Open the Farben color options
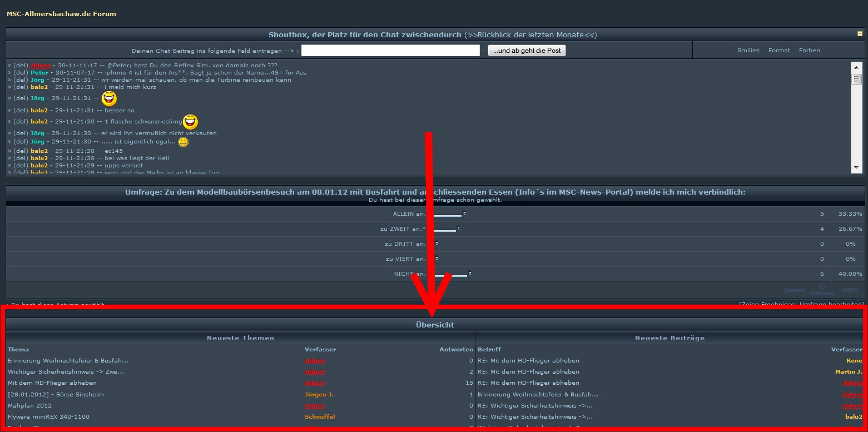Image resolution: width=868 pixels, height=432 pixels. 809,50
